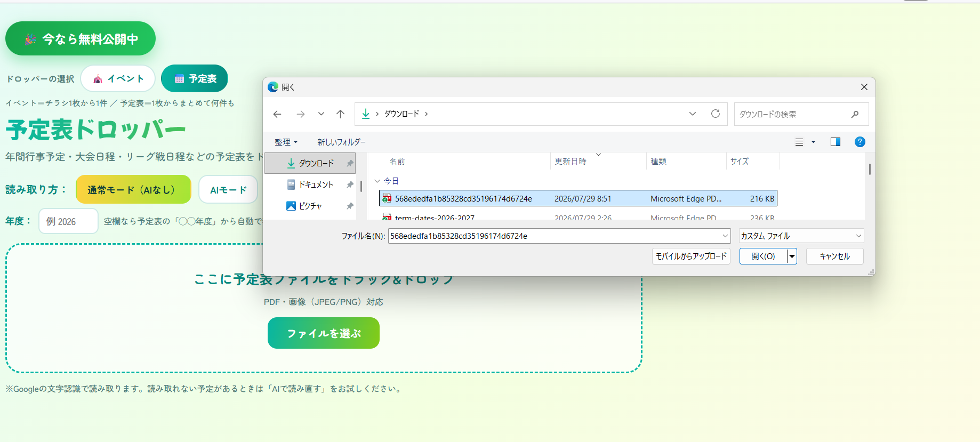Click the download icon in address bar
980x442 pixels.
tap(366, 114)
